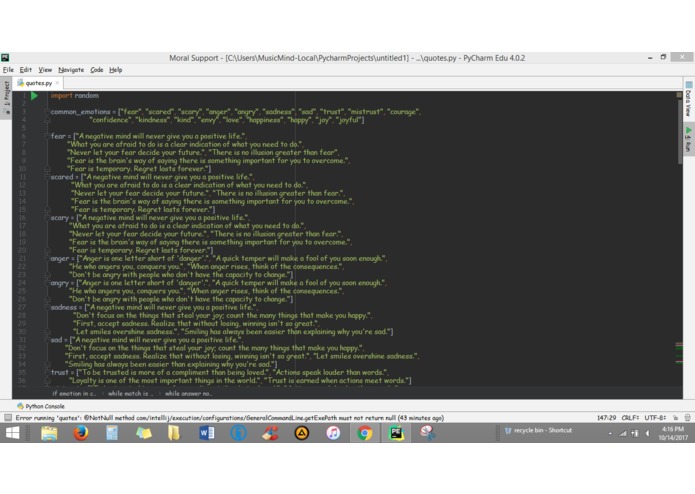Click the PyCharm window title bar icon
Viewport: 695px width, 494px height.
click(5, 58)
